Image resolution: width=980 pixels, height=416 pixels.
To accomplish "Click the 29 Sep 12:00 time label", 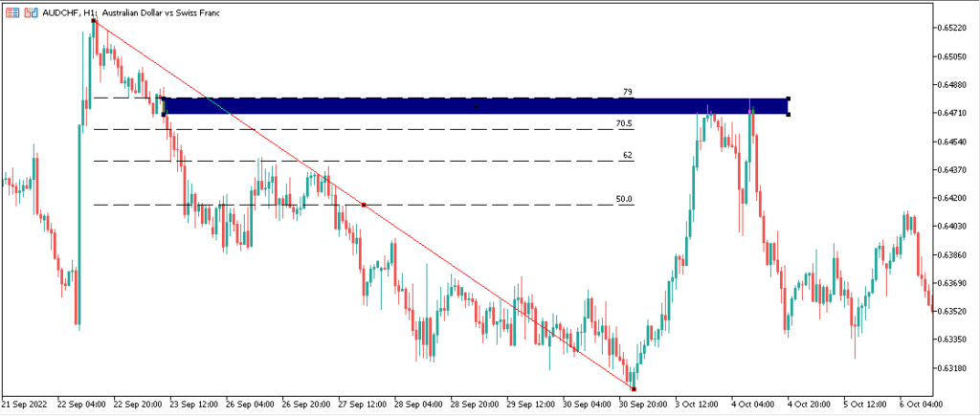I will pos(530,405).
